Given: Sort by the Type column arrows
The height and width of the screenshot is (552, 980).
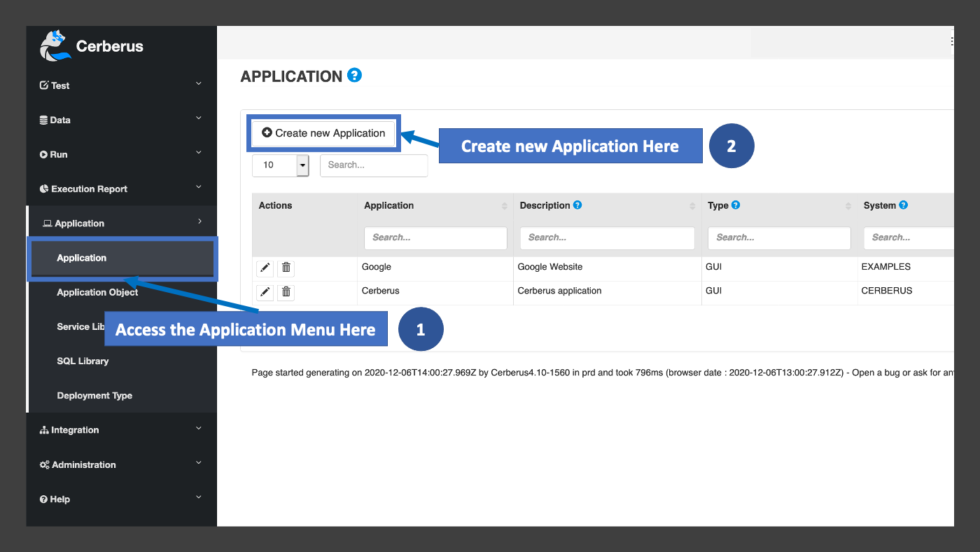Looking at the screenshot, I should tap(848, 206).
